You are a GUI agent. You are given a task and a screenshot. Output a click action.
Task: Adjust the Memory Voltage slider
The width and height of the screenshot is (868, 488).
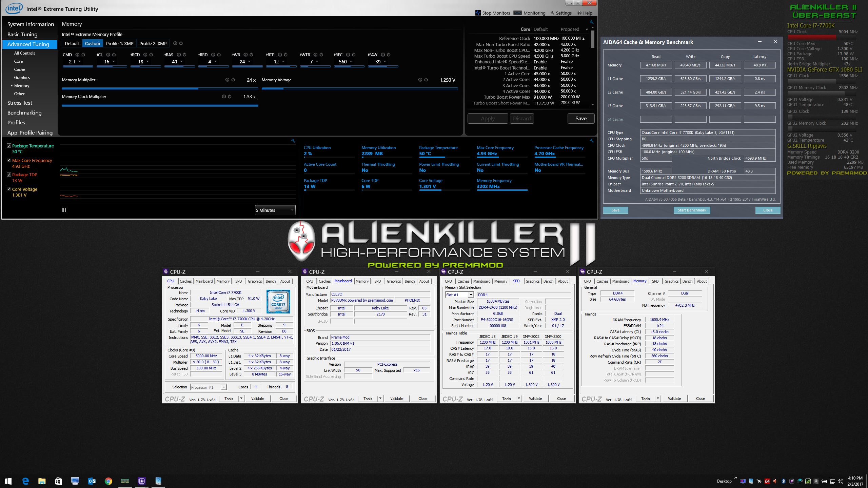(x=283, y=89)
